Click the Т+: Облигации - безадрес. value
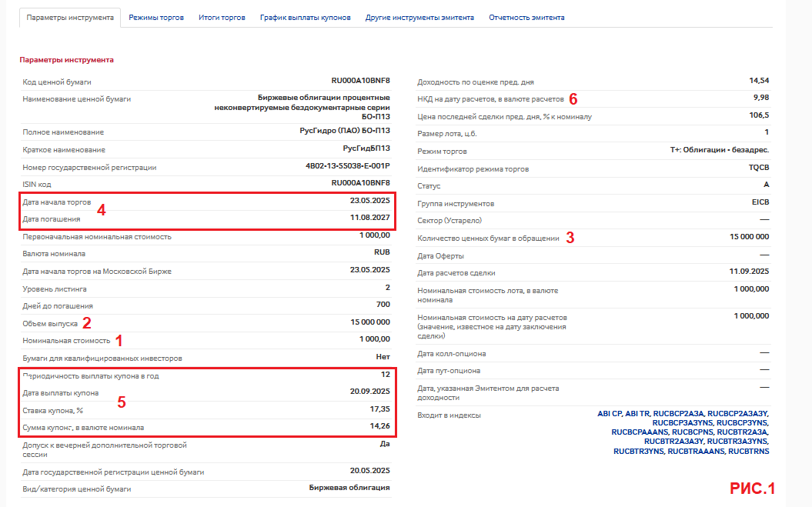The height and width of the screenshot is (507, 812). coord(720,150)
